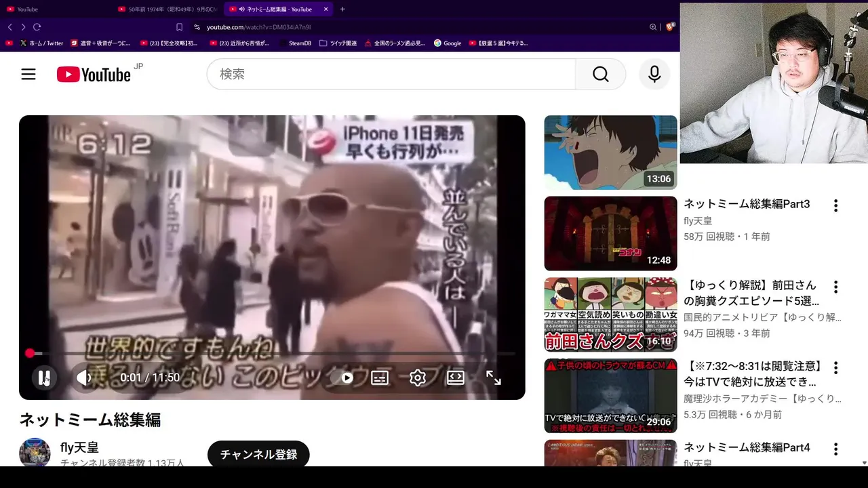868x488 pixels.
Task: Close the ネットミーム総集編 browser tab
Action: pyautogui.click(x=326, y=9)
